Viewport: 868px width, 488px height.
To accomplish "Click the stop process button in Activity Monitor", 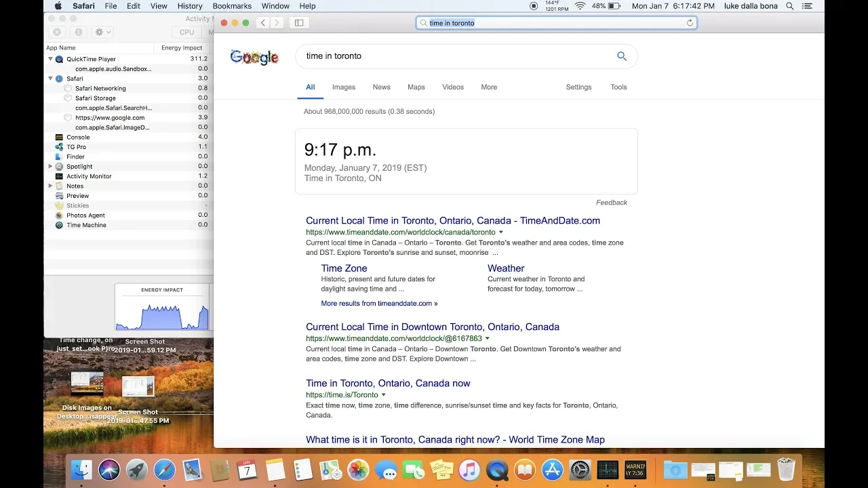I will coord(57,32).
